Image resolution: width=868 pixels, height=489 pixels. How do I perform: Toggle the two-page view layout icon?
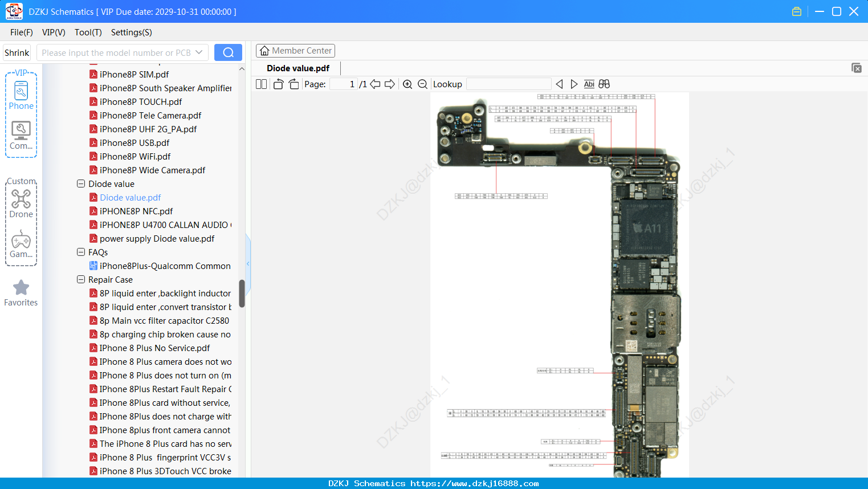point(262,84)
